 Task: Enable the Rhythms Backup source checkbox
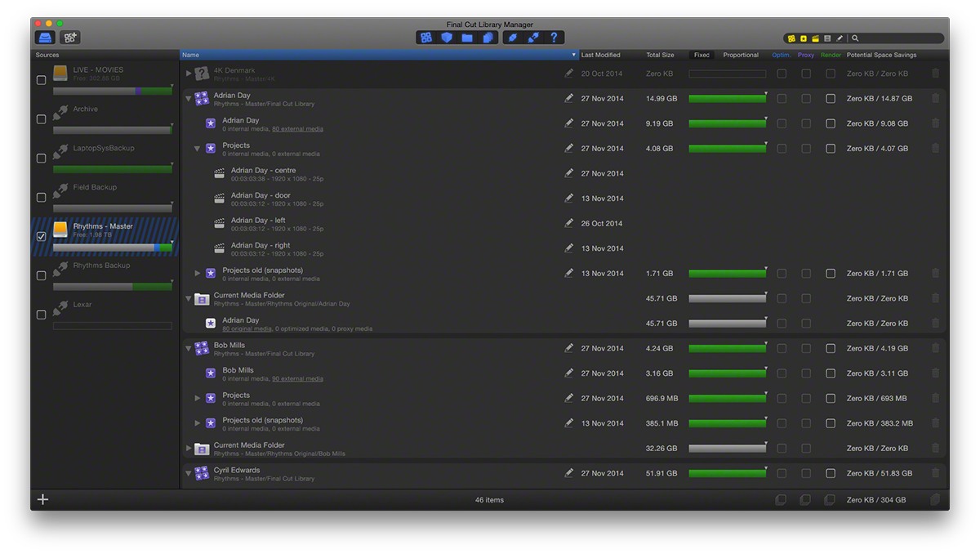coord(42,276)
